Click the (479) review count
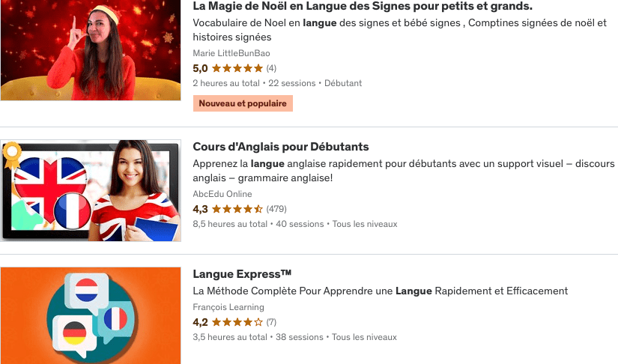 click(276, 209)
